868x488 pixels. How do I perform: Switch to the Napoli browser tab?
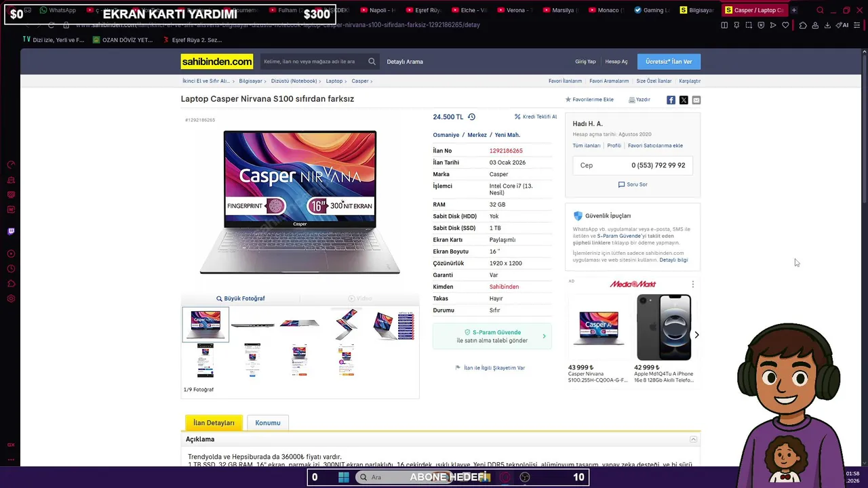tap(377, 10)
